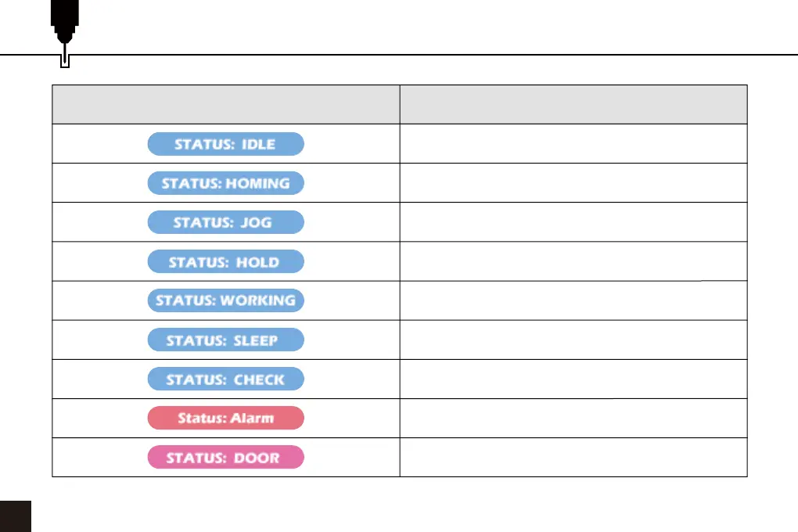Image resolution: width=798 pixels, height=532 pixels.
Task: Click the pink STATUS: DOOR badge
Action: 225,457
